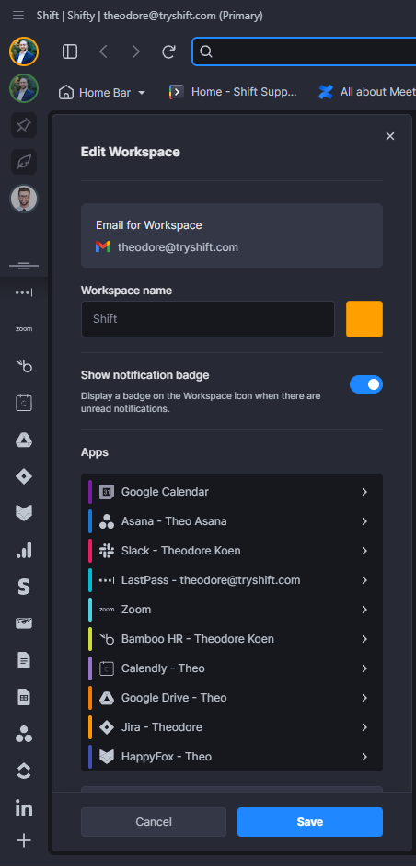The width and height of the screenshot is (416, 868).
Task: Click the leaf icon in sidebar
Action: click(x=24, y=162)
